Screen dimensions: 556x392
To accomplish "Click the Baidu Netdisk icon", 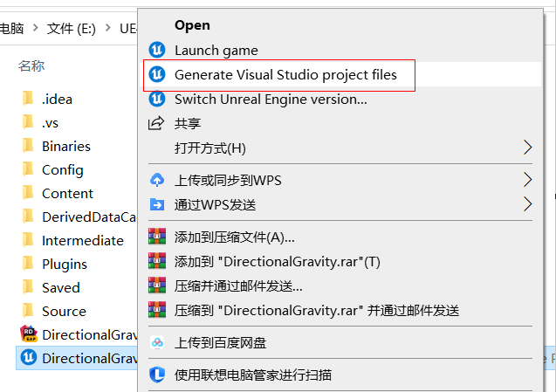I will 157,342.
